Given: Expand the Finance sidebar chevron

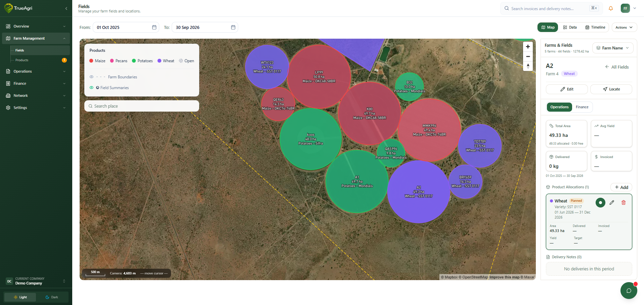Looking at the screenshot, I should [x=64, y=83].
